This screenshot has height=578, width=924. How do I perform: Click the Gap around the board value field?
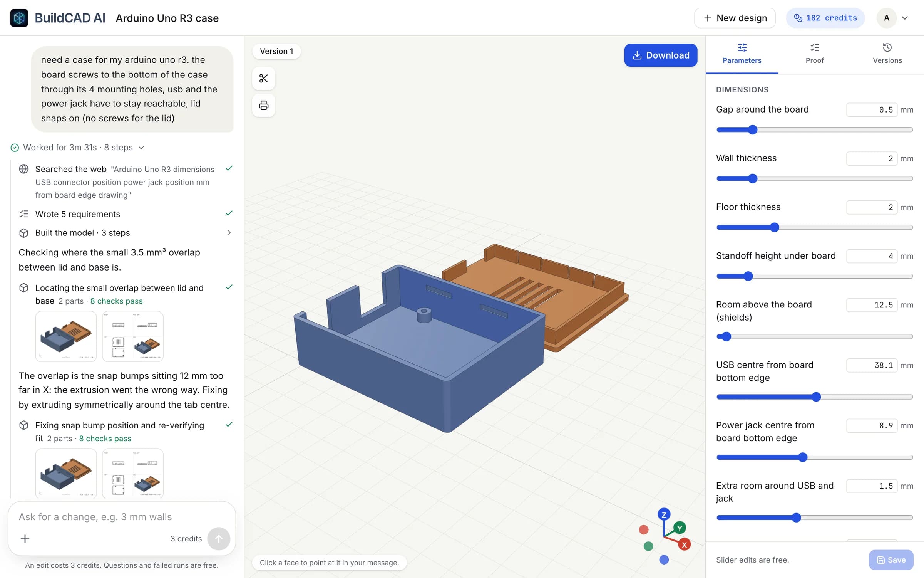pos(872,110)
